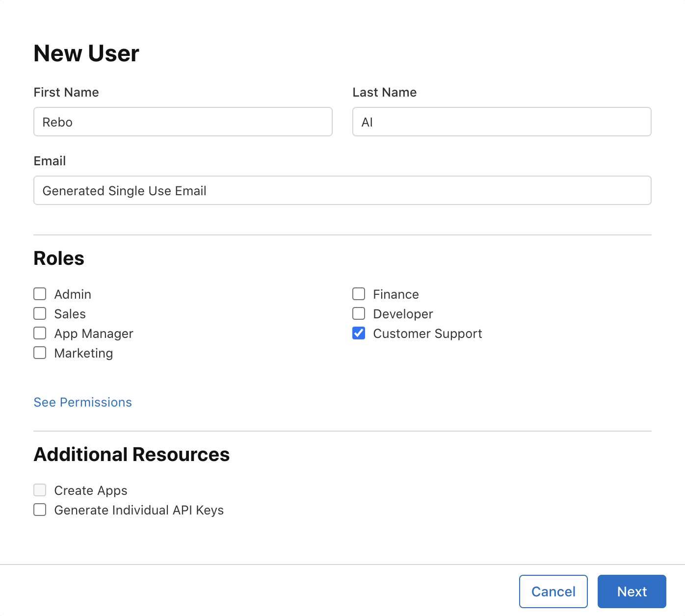This screenshot has width=685, height=616.
Task: Enable the Finance role checkbox
Action: (359, 294)
